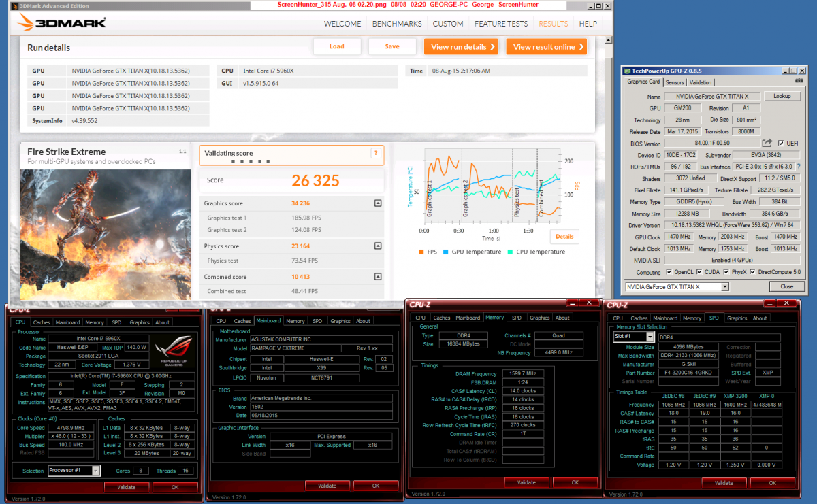The height and width of the screenshot is (504, 817).
Task: Click the overall score value 26 325
Action: point(315,180)
